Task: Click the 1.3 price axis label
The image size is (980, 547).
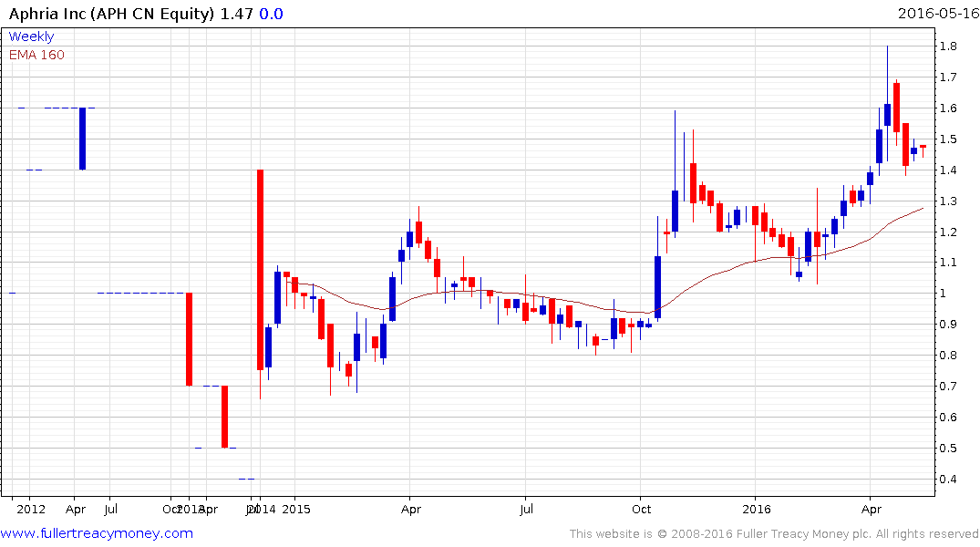Action: click(x=948, y=201)
